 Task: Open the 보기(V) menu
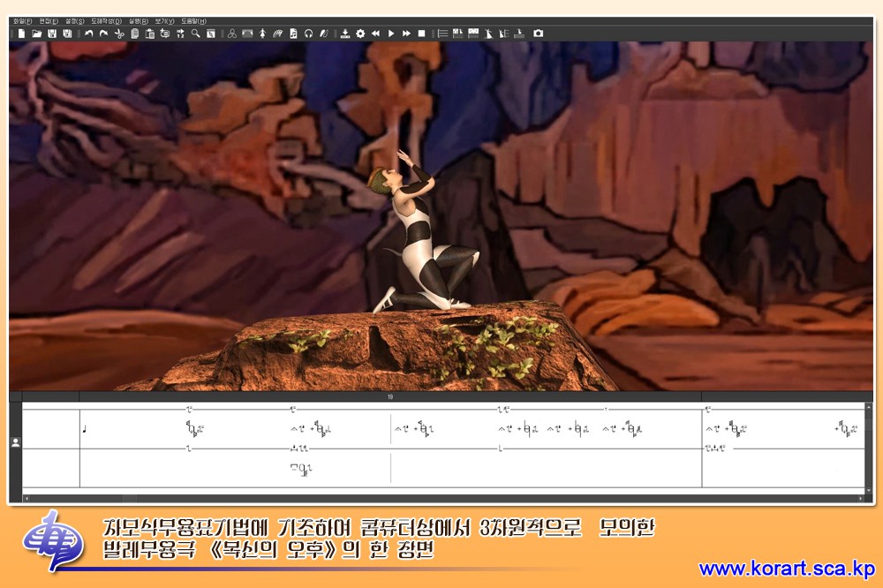pyautogui.click(x=164, y=21)
